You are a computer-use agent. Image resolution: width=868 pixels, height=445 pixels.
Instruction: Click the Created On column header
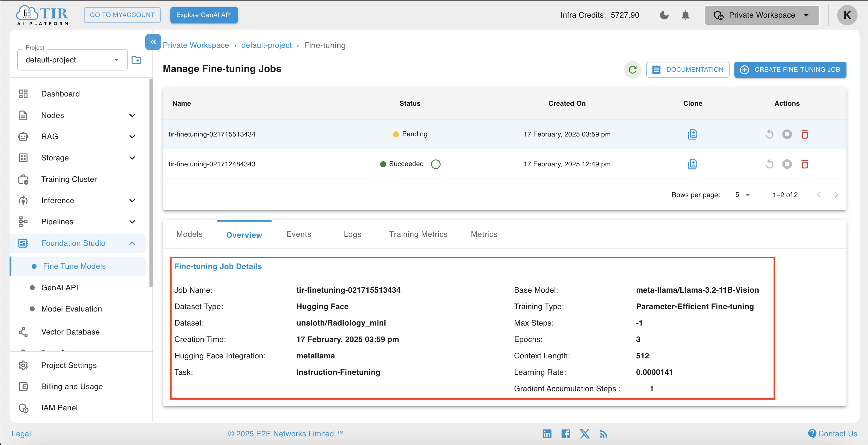tap(567, 103)
